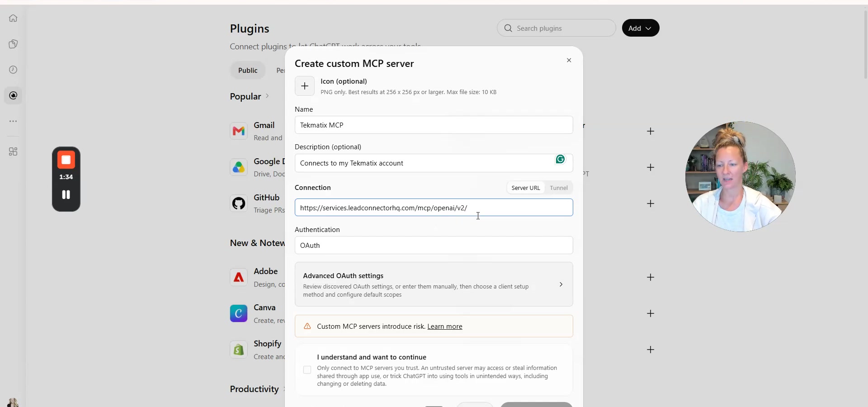Add the plugin in the Canva row

pos(651,313)
